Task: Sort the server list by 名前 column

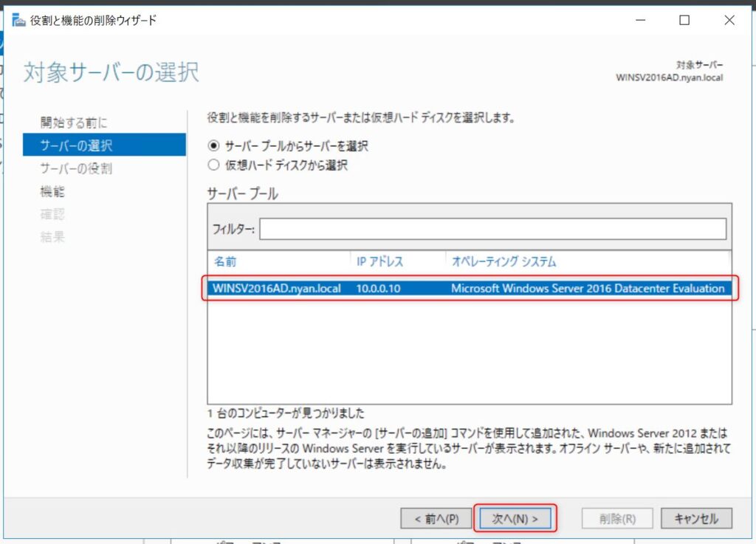Action: tap(225, 262)
